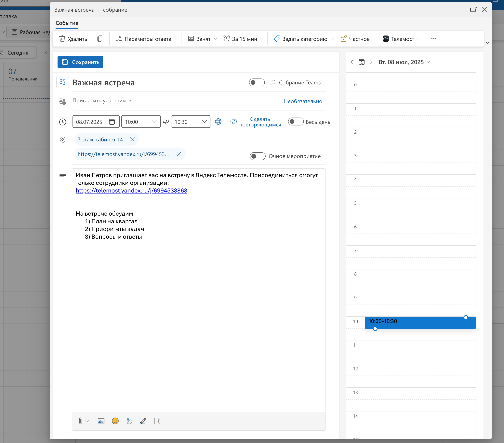Click the copy event icon
The image size is (504, 443).
[x=100, y=39]
